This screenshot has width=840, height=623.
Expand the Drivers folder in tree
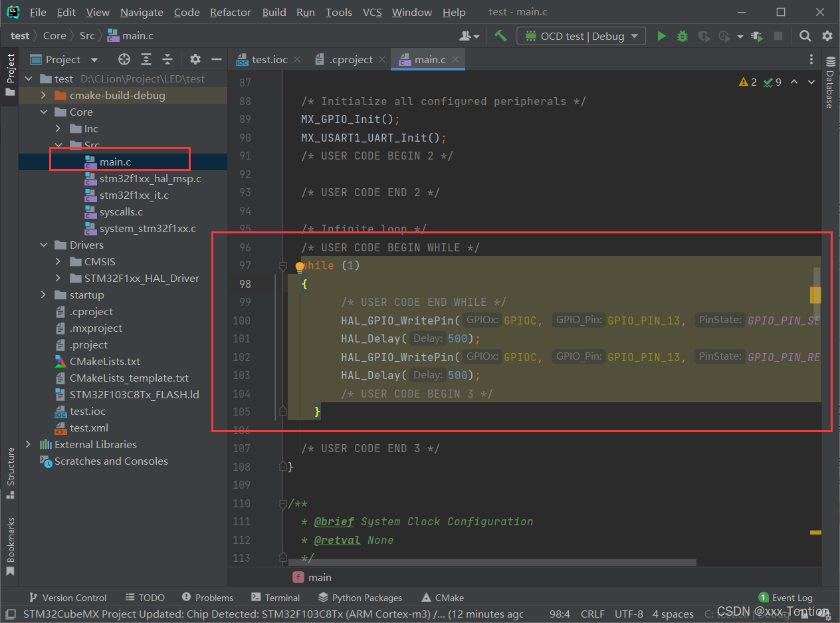pos(44,245)
